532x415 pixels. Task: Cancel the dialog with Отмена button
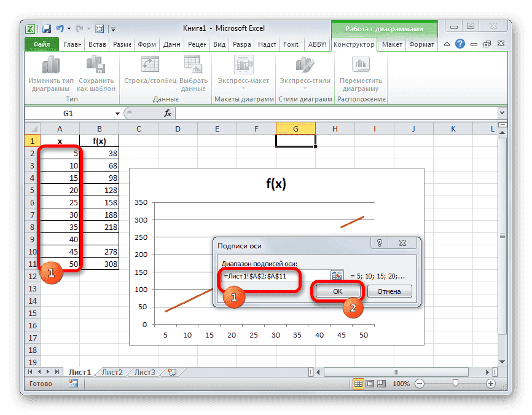pos(391,291)
